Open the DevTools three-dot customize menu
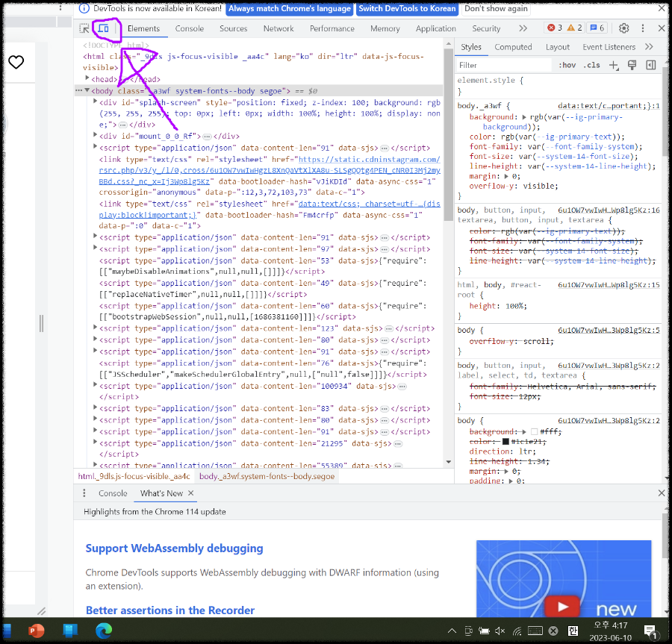The height and width of the screenshot is (644, 672). coord(642,28)
